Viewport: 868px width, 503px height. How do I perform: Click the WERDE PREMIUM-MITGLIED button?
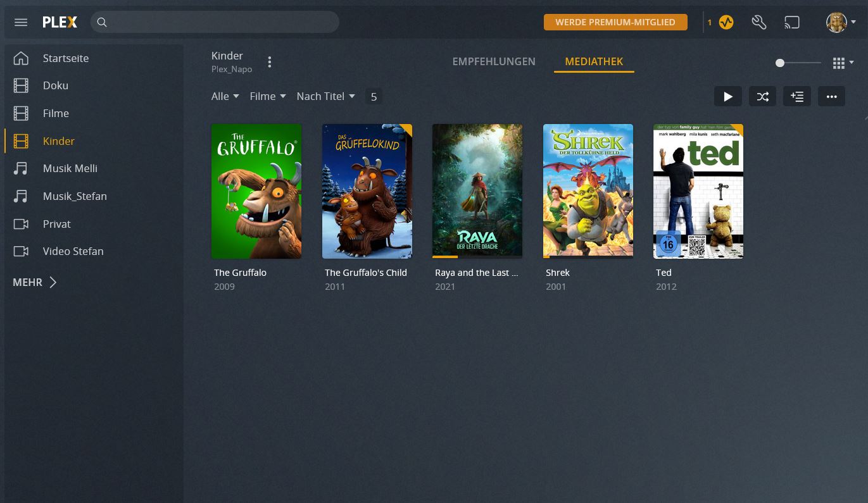click(615, 22)
